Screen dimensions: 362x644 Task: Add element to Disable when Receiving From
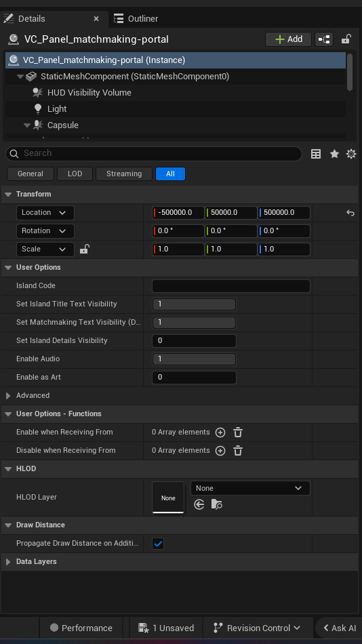point(220,451)
